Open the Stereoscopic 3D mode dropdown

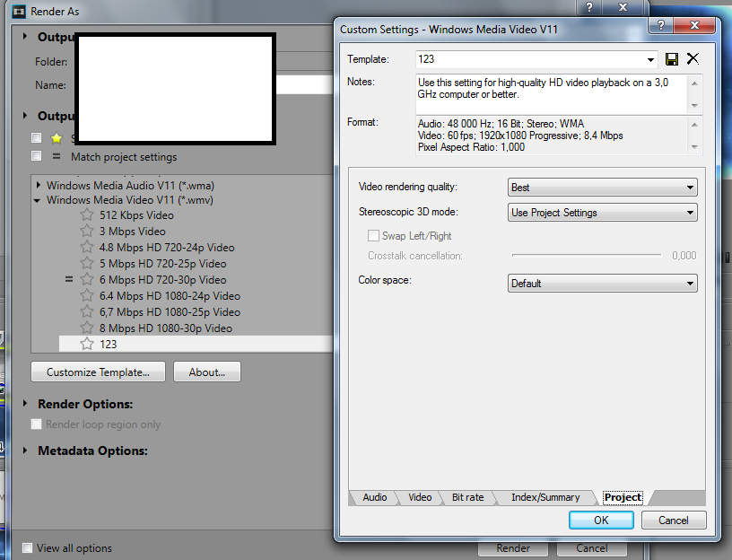[602, 213]
